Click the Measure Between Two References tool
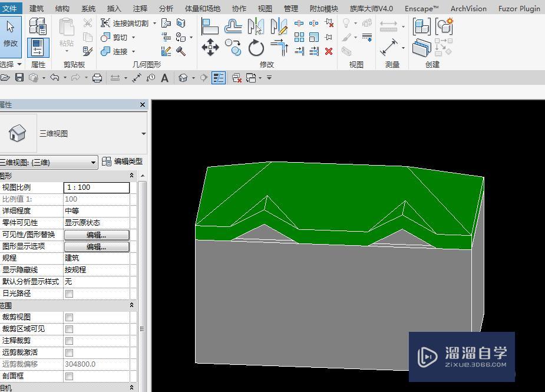The image size is (545, 392). (388, 27)
